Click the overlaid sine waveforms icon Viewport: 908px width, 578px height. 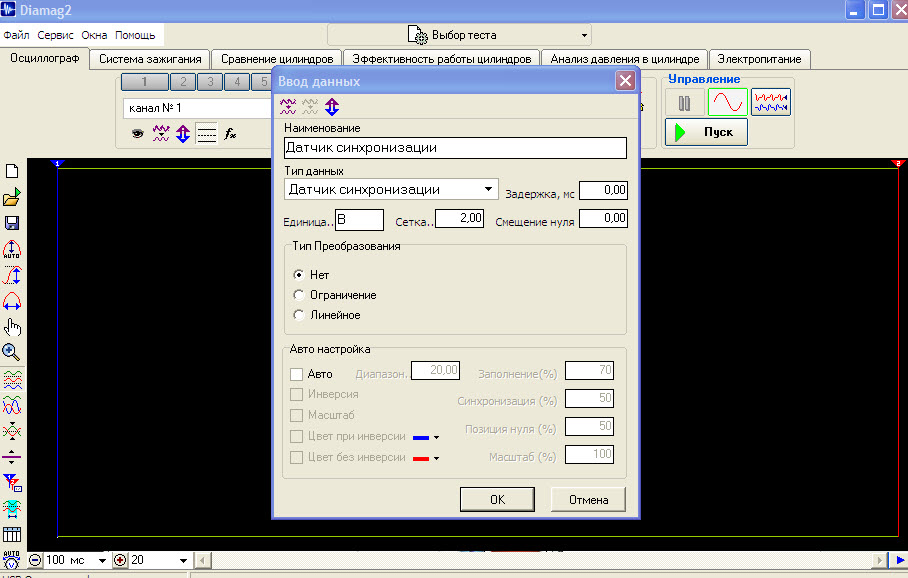pos(12,405)
